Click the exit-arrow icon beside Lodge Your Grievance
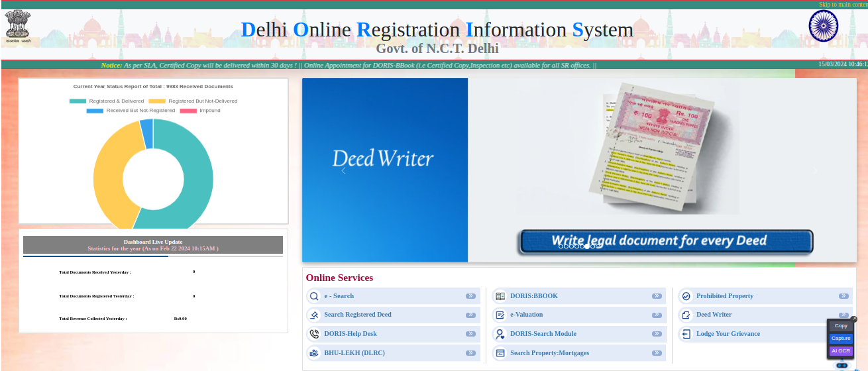868x371 pixels. [x=686, y=334]
